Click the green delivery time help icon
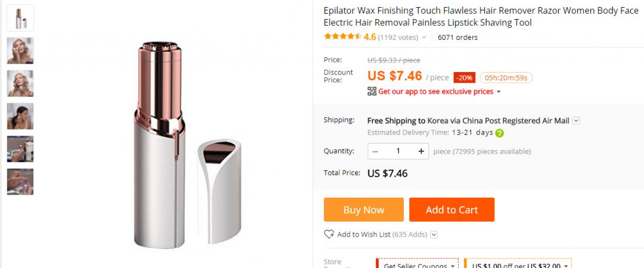 (500, 133)
